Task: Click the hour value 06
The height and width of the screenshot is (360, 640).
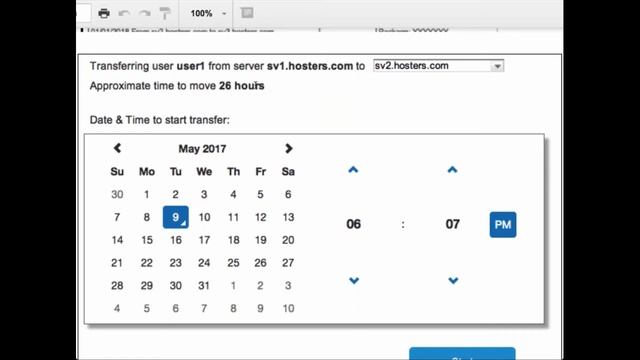Action: tap(353, 224)
